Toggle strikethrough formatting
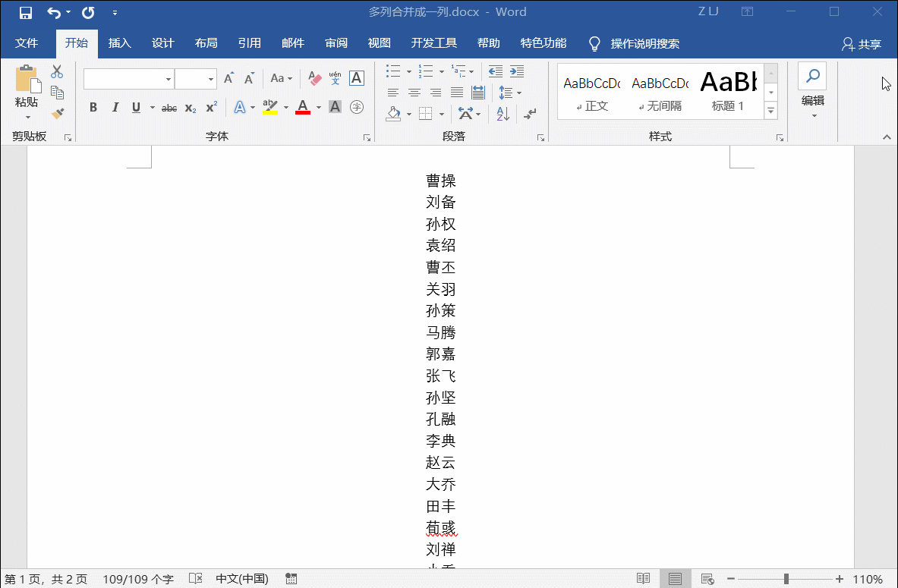Screen dimensions: 898x588 tap(169, 108)
